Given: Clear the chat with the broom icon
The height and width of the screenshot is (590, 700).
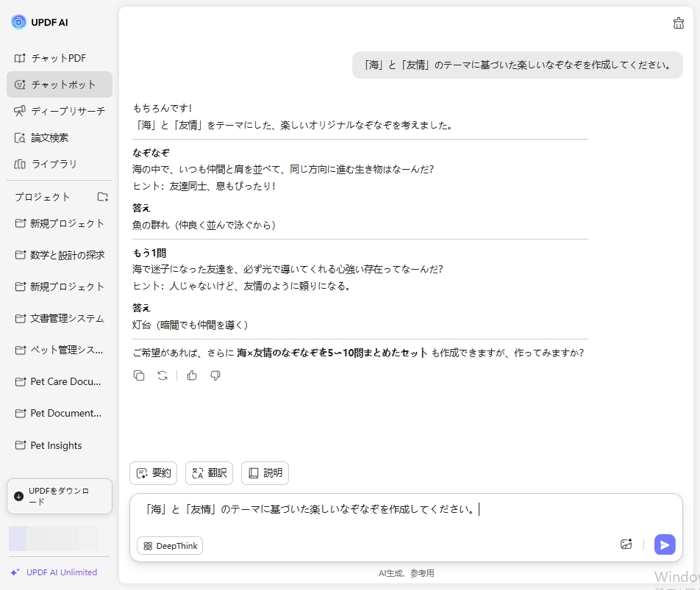Looking at the screenshot, I should 678,23.
